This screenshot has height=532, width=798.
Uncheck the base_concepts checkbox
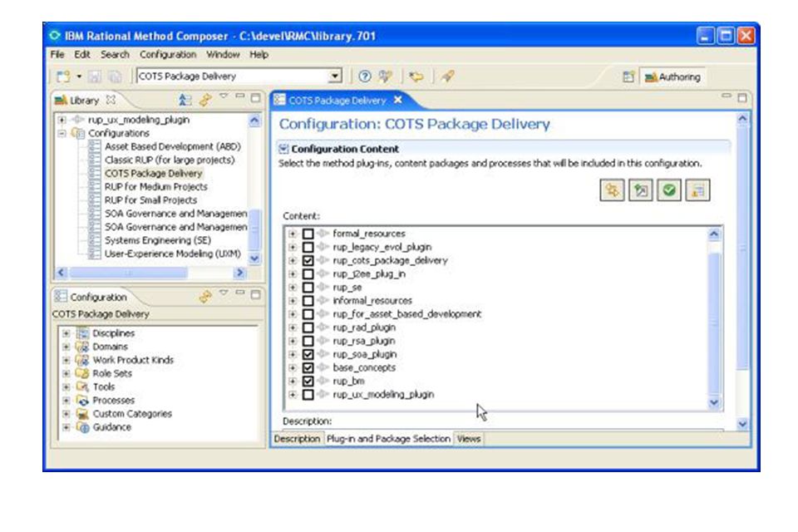pos(308,367)
